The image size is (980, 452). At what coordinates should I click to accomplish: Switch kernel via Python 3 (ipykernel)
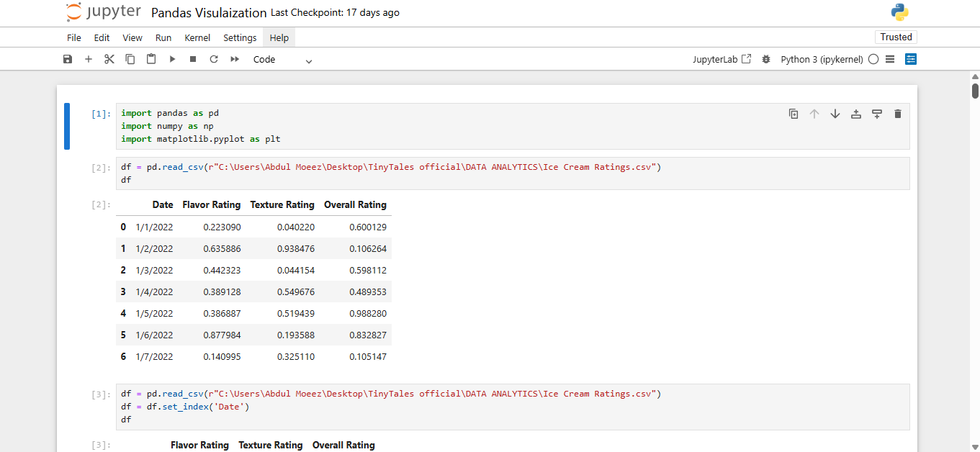[822, 59]
